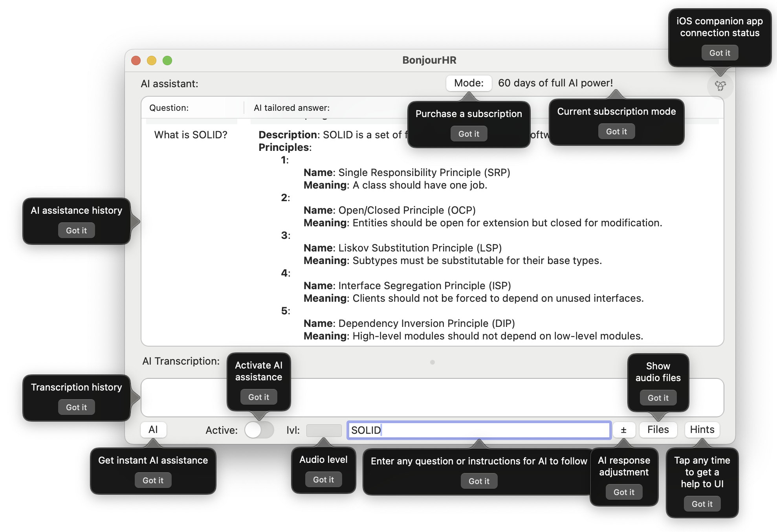
Task: Dismiss the AI response adjustment hint
Action: pos(624,492)
